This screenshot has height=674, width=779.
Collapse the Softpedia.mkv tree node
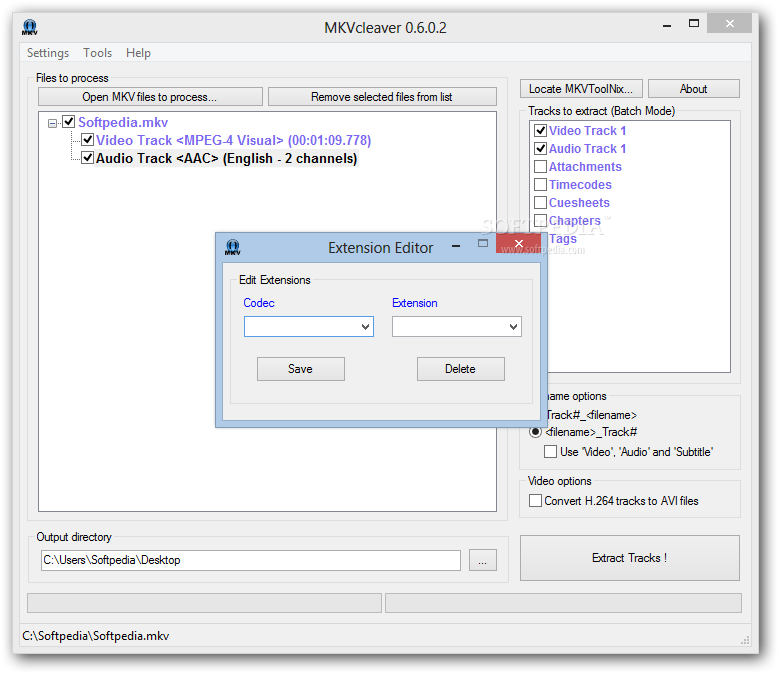click(x=52, y=123)
